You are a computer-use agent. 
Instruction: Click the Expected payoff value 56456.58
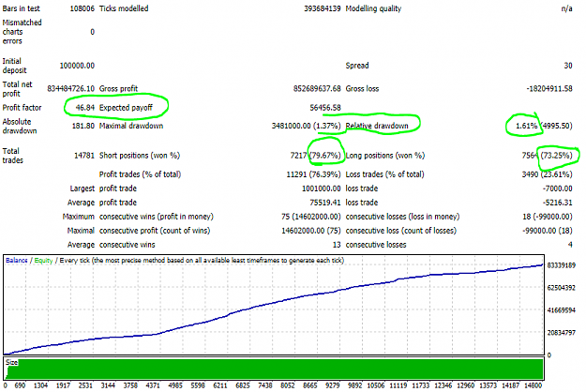(325, 108)
